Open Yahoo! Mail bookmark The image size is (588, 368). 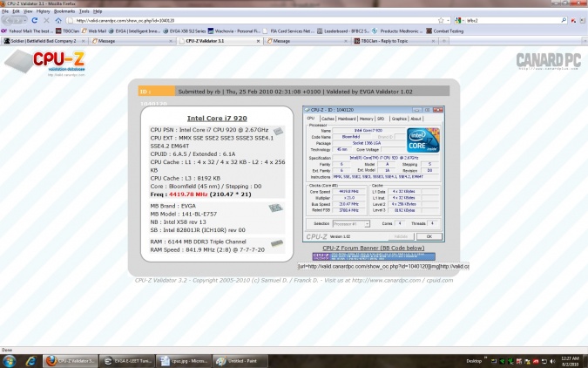[x=25, y=31]
